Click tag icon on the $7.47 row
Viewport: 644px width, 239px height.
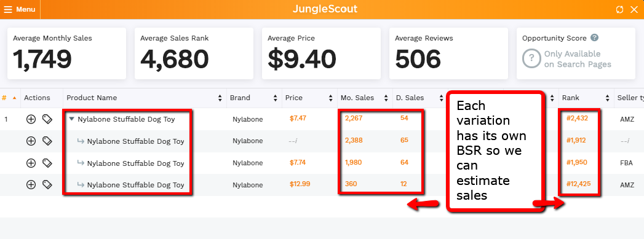click(x=47, y=119)
